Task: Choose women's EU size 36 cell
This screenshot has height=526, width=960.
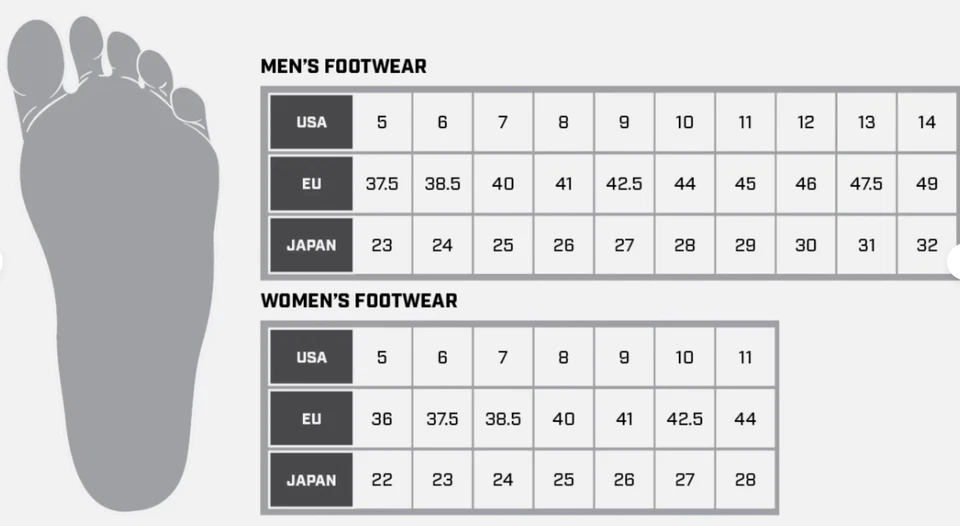Action: click(x=382, y=419)
